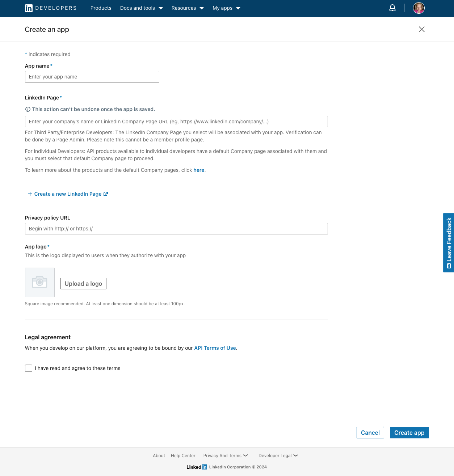
Task: Open the 'here' default pages link
Action: click(x=199, y=170)
